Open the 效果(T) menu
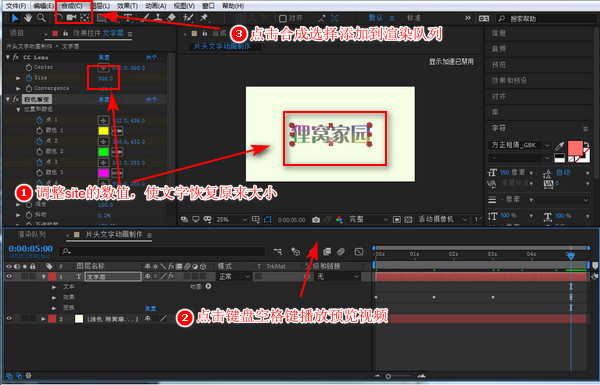Image resolution: width=600 pixels, height=385 pixels. pyautogui.click(x=127, y=6)
